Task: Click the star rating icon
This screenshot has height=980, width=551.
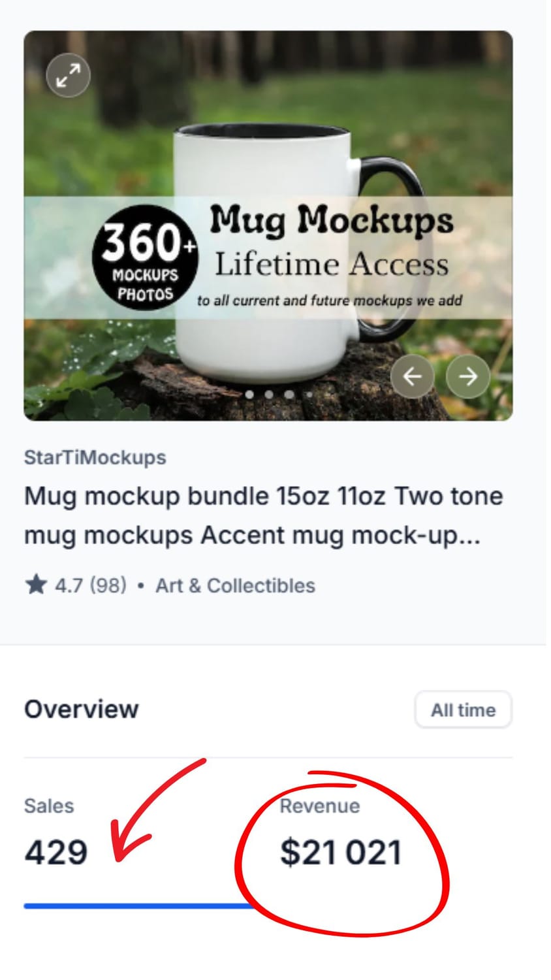Action: tap(36, 585)
